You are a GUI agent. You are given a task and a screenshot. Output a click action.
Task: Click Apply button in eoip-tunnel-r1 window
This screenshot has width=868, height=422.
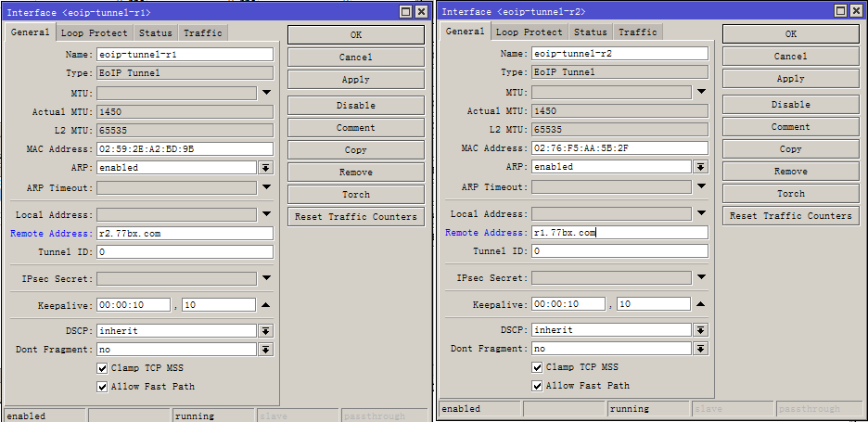(355, 80)
